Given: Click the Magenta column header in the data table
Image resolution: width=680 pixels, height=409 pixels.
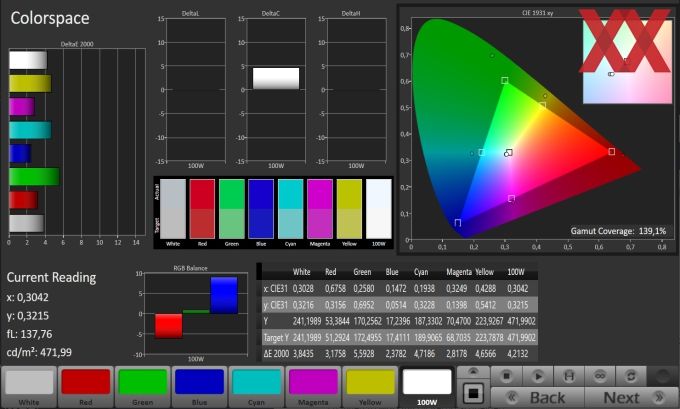Looking at the screenshot, I should click(x=459, y=272).
